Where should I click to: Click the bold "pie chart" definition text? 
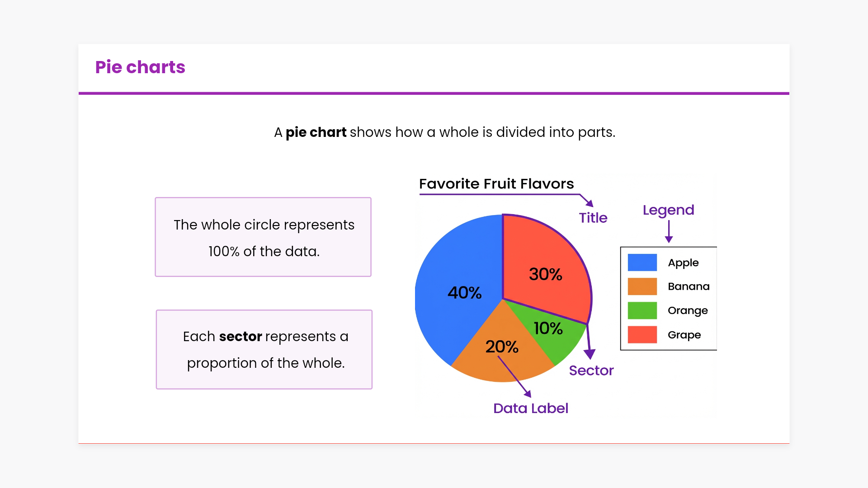[316, 132]
